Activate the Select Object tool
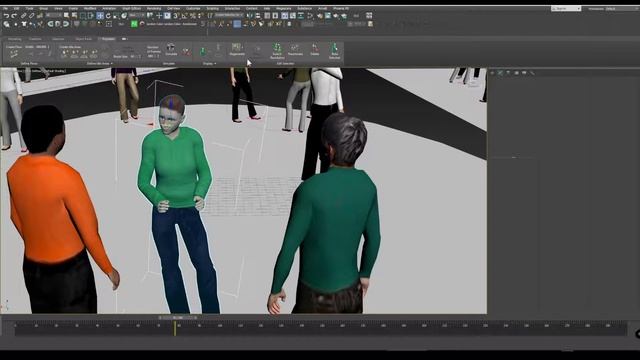This screenshot has width=640, height=360. coord(66,16)
